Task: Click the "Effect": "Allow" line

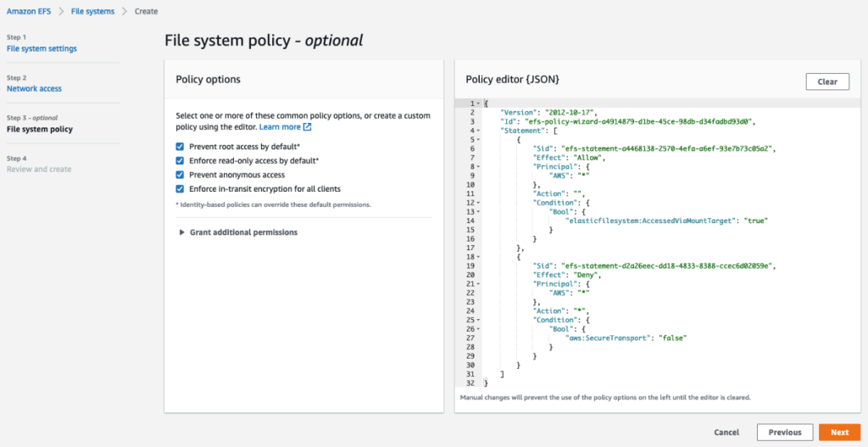Action: [569, 158]
